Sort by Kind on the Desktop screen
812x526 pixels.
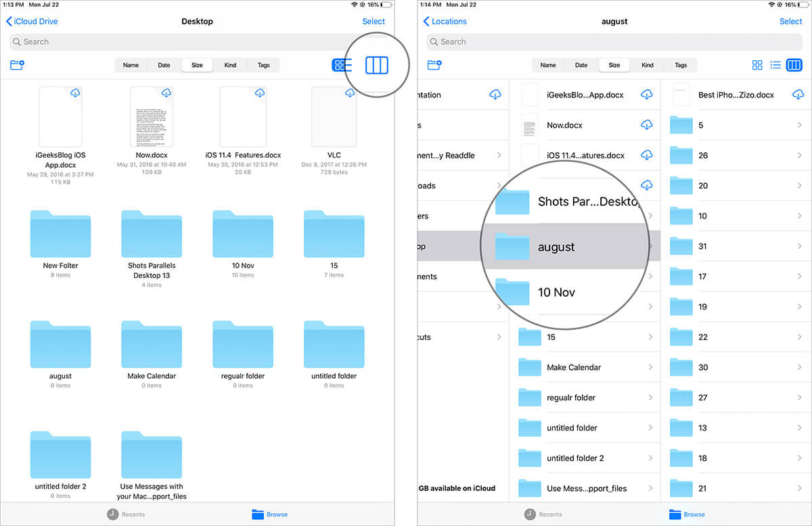[230, 65]
